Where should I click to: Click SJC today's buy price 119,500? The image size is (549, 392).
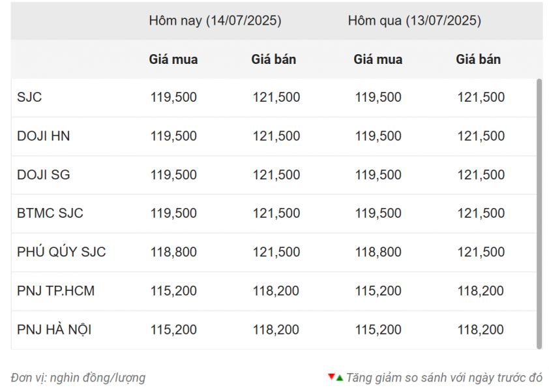(x=173, y=97)
